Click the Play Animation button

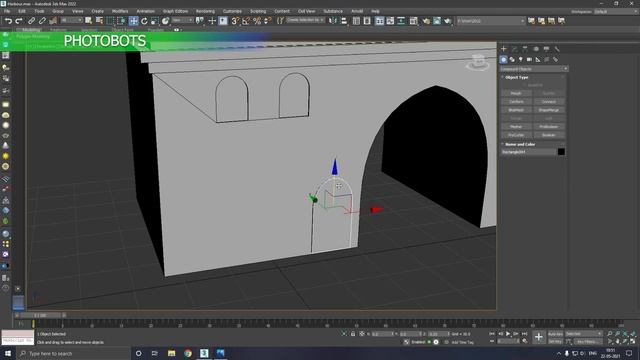click(508, 334)
